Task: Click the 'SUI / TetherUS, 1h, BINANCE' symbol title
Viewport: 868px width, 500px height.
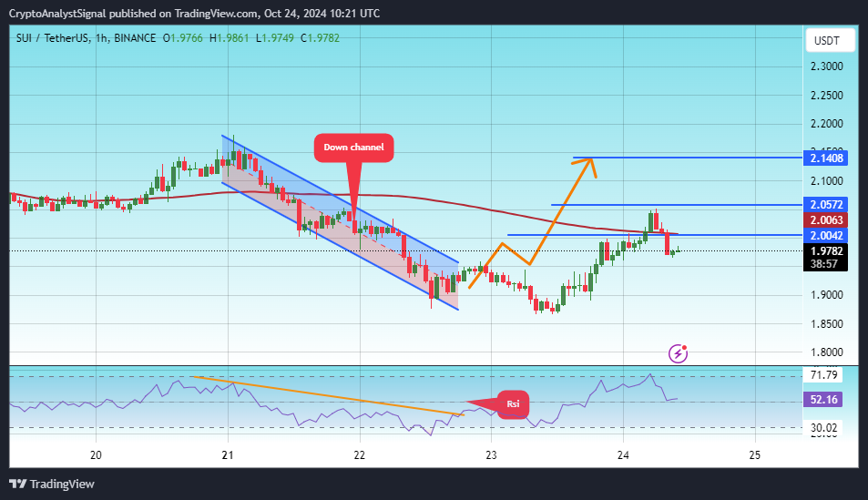Action: pyautogui.click(x=86, y=38)
